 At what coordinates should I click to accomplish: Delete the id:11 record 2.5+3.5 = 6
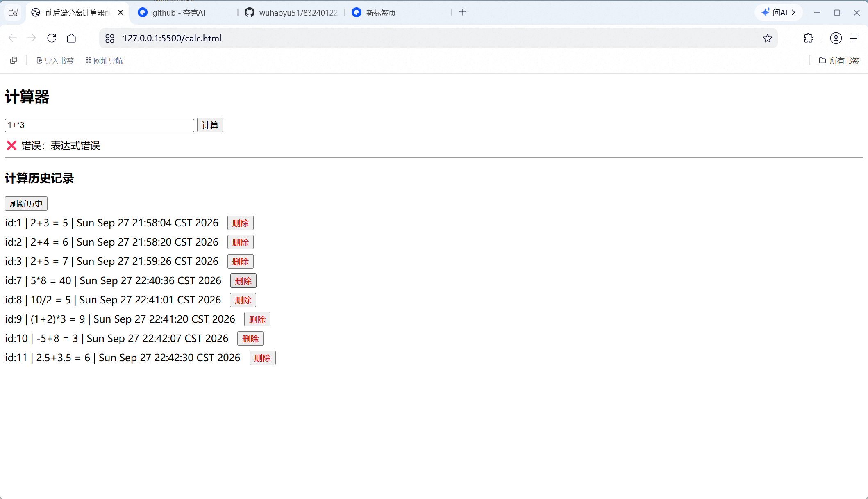pyautogui.click(x=263, y=358)
